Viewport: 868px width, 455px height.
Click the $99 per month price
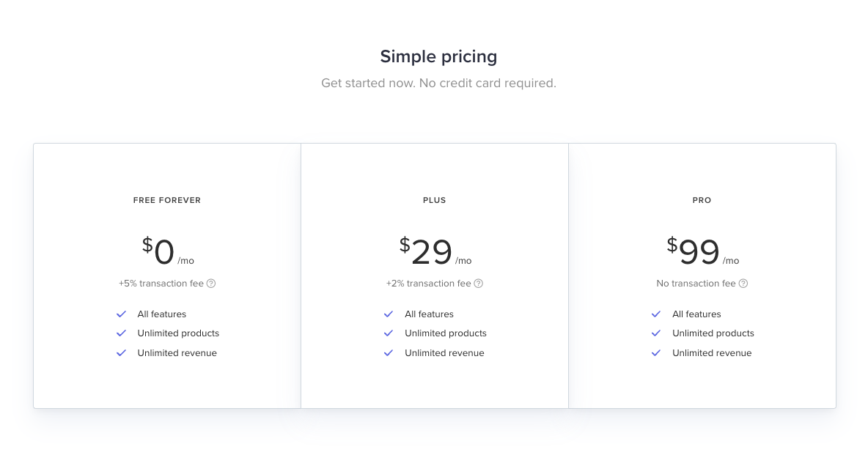[x=702, y=251]
